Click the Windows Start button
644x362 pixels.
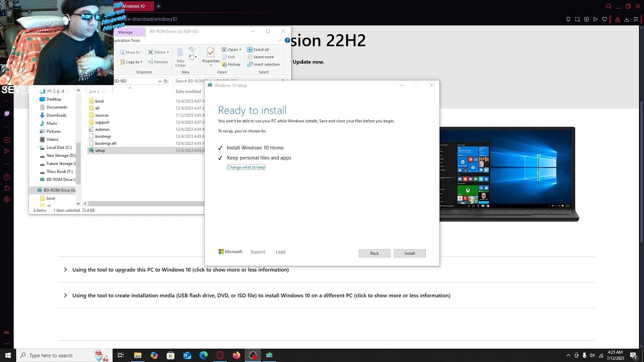8,355
